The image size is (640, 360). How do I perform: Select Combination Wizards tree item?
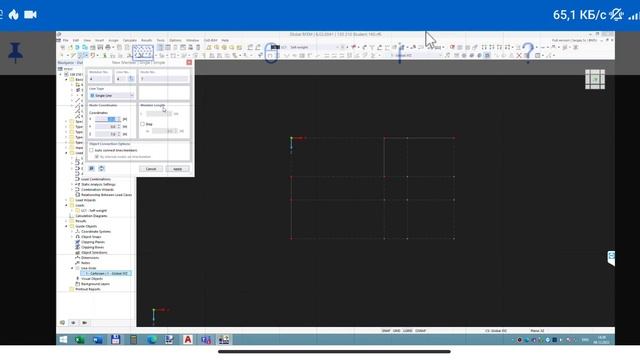(x=97, y=190)
